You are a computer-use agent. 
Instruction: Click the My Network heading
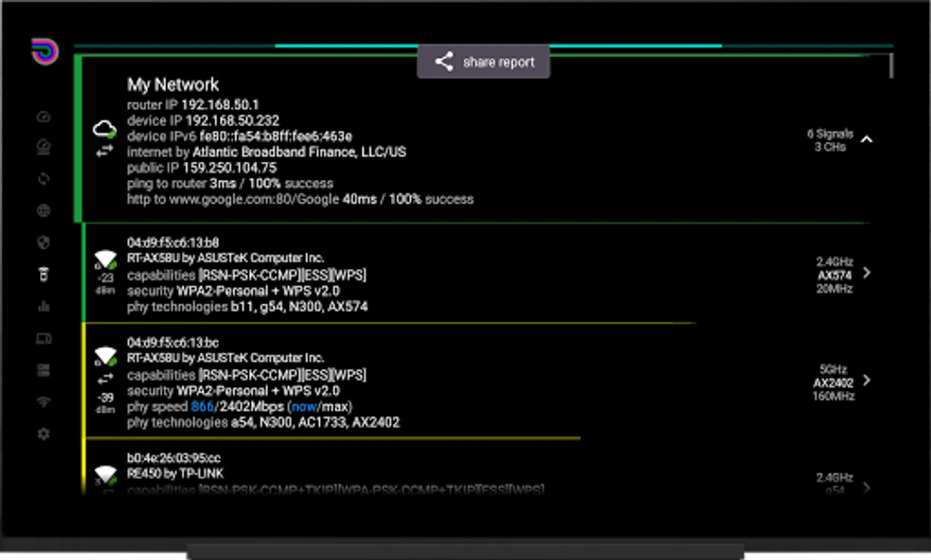173,85
